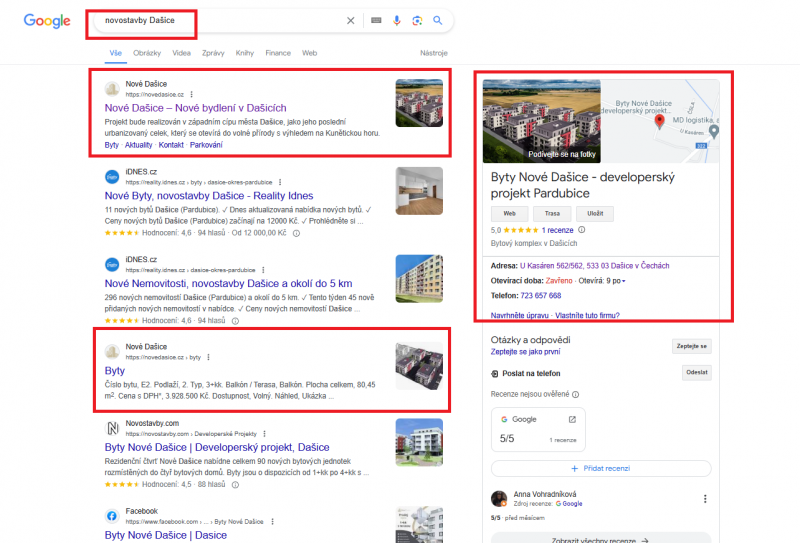Screen dimensions: 800x543
Task: Click Přidat recenzi button
Action: [601, 468]
